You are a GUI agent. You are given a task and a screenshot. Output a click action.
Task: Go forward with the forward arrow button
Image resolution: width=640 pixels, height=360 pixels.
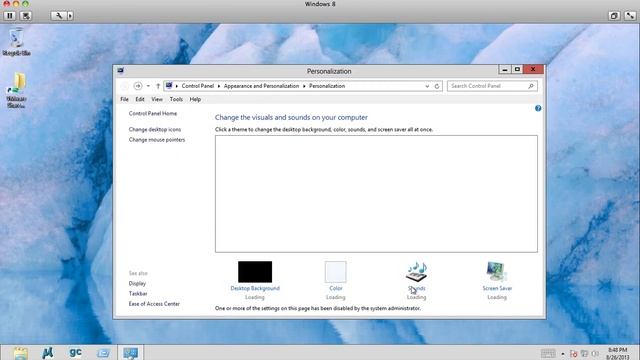pyautogui.click(x=138, y=86)
